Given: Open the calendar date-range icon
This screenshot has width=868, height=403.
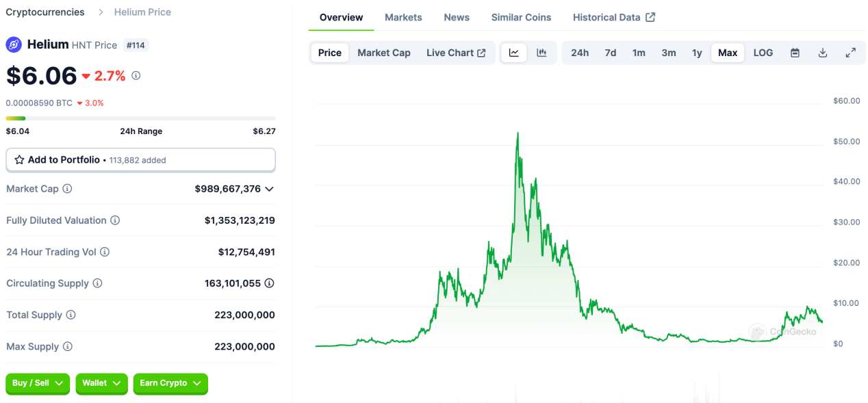Looking at the screenshot, I should tap(795, 52).
